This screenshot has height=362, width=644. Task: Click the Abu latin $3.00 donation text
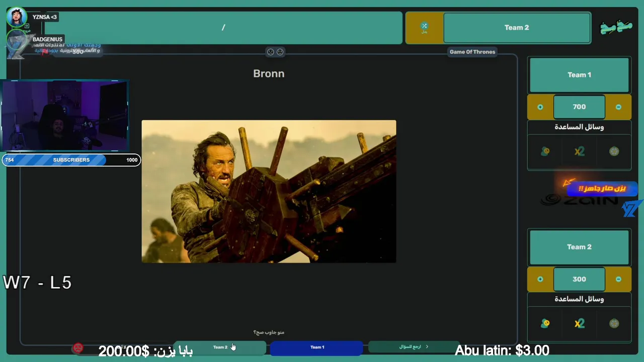[502, 350]
